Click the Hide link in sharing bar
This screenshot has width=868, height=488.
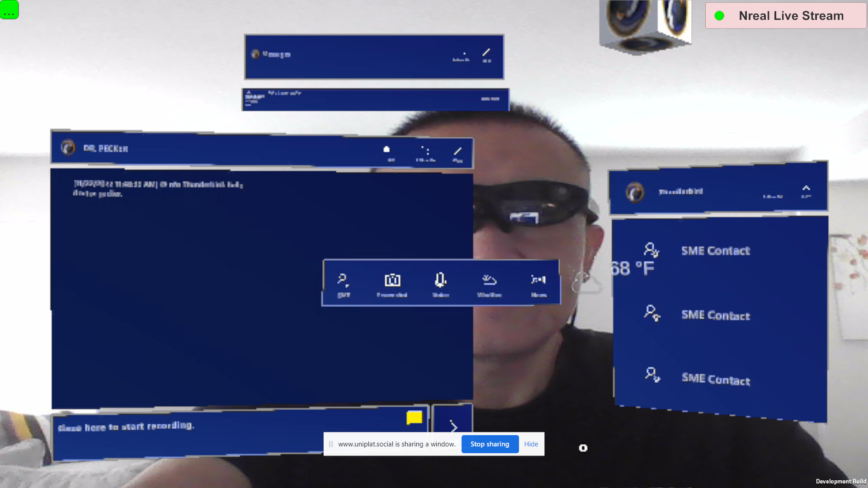(531, 444)
